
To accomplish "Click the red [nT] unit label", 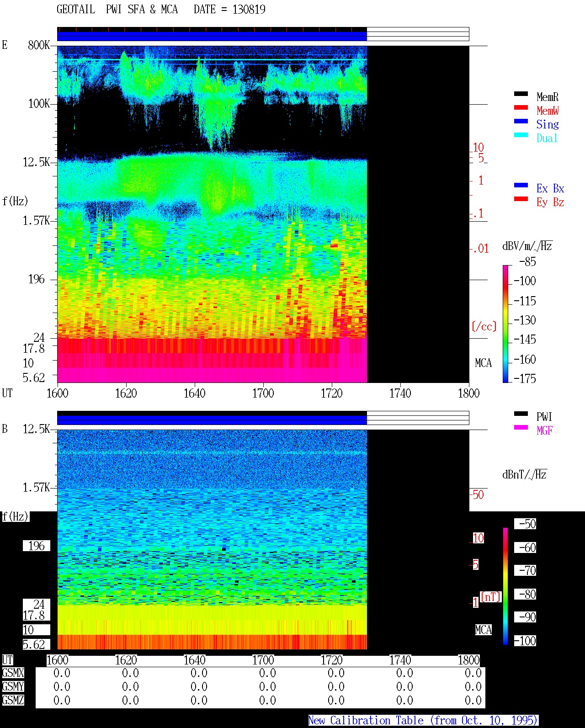I will pyautogui.click(x=491, y=597).
